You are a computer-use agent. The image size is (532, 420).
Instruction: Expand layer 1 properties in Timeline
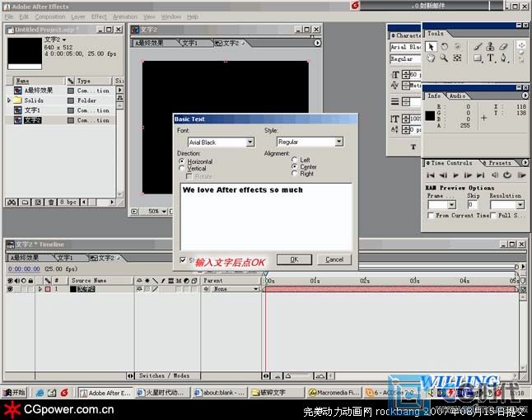coord(40,289)
